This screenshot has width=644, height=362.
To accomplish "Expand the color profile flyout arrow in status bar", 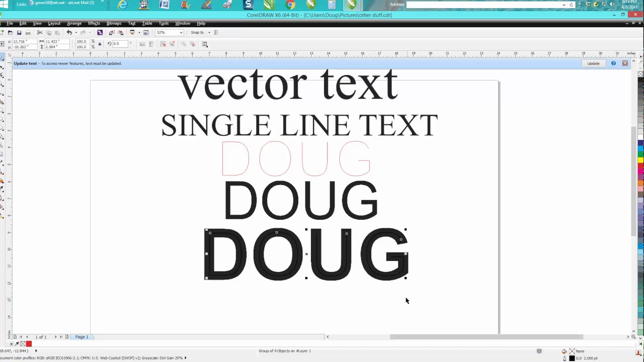I will pos(186,358).
